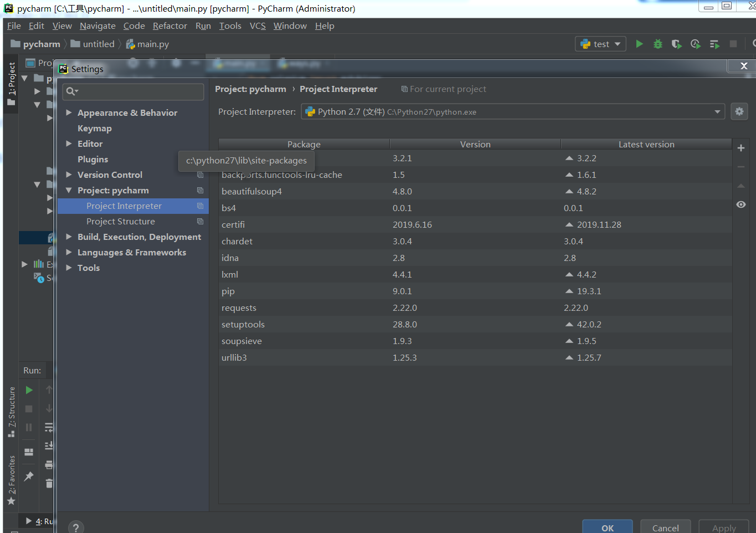
Task: Open the Help menu
Action: (x=325, y=25)
